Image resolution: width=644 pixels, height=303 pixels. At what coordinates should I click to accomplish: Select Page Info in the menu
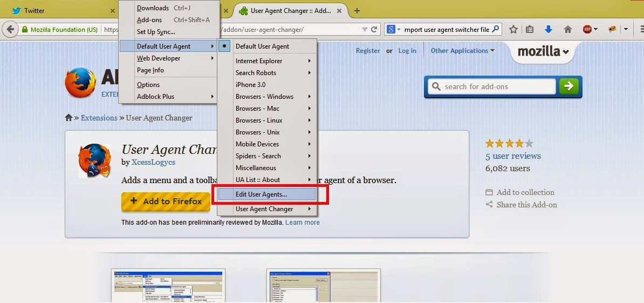coord(168,70)
